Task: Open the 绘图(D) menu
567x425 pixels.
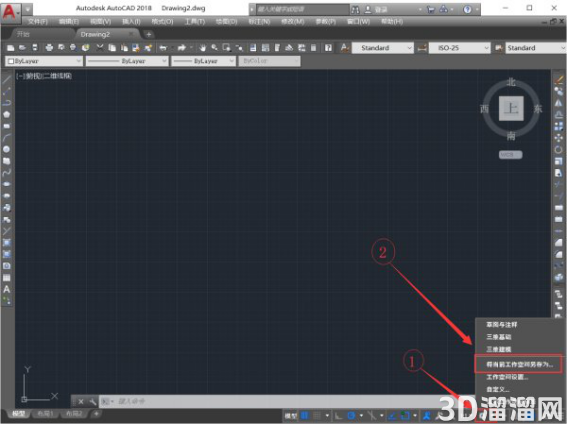Action: tap(226, 22)
